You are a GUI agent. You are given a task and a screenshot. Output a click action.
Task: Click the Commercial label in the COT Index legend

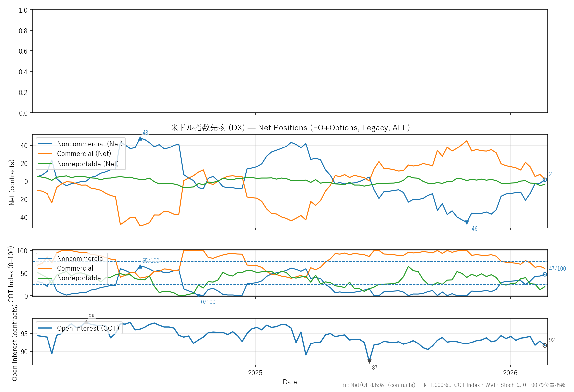coord(75,268)
